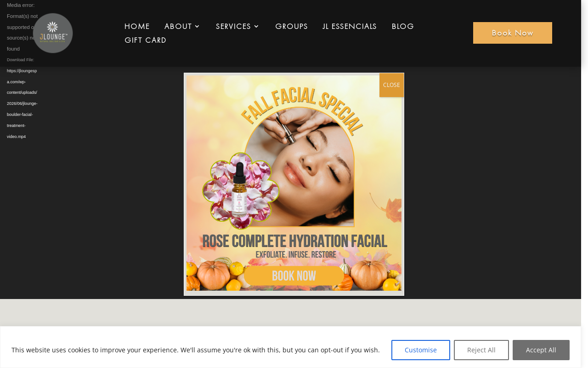
Task: Click the rose serum bottle image
Action: pyautogui.click(x=238, y=190)
